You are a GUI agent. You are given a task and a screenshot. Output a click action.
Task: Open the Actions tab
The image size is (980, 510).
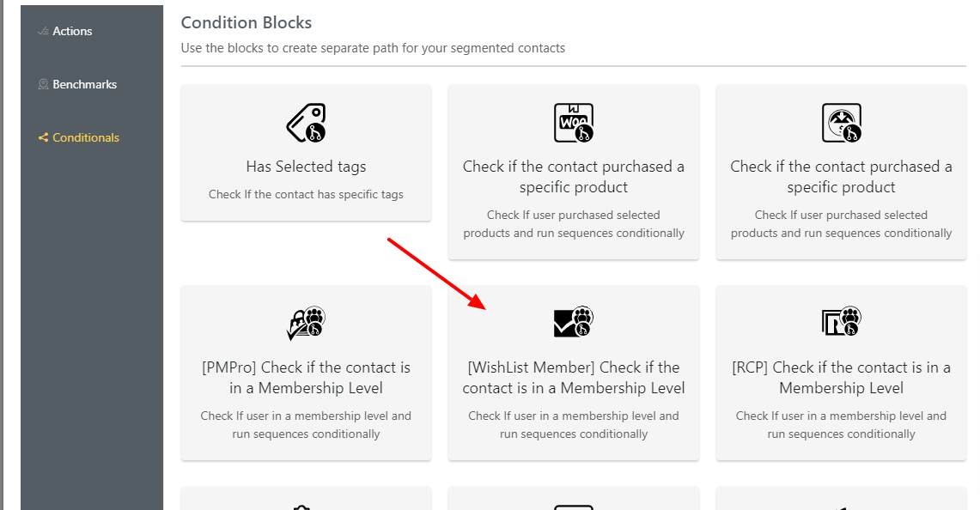pyautogui.click(x=72, y=31)
